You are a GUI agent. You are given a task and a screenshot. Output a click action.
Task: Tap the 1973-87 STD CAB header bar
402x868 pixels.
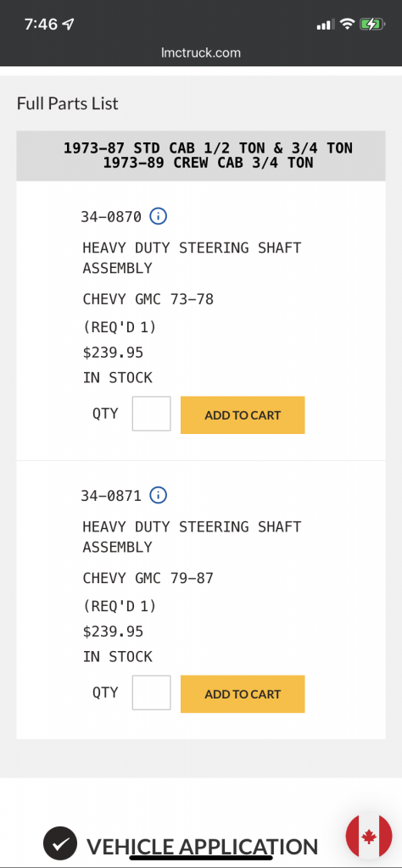coord(201,156)
